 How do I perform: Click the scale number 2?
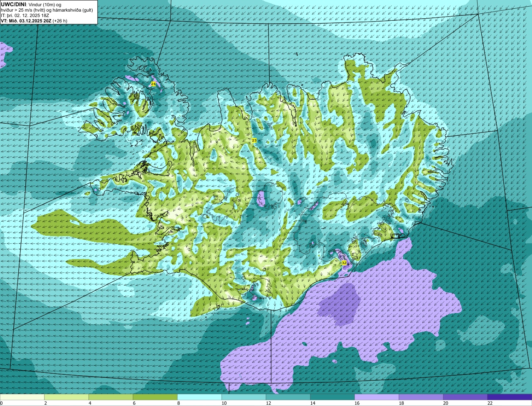(45, 403)
